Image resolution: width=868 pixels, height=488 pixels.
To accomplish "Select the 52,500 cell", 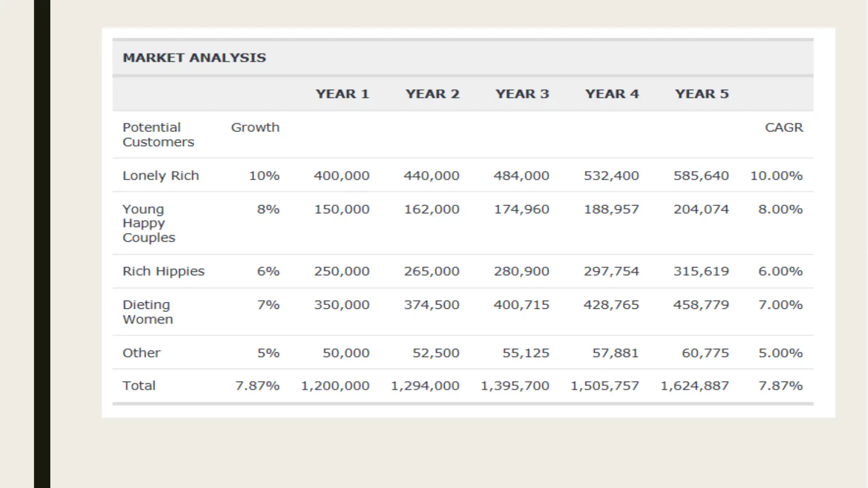I will (x=436, y=353).
